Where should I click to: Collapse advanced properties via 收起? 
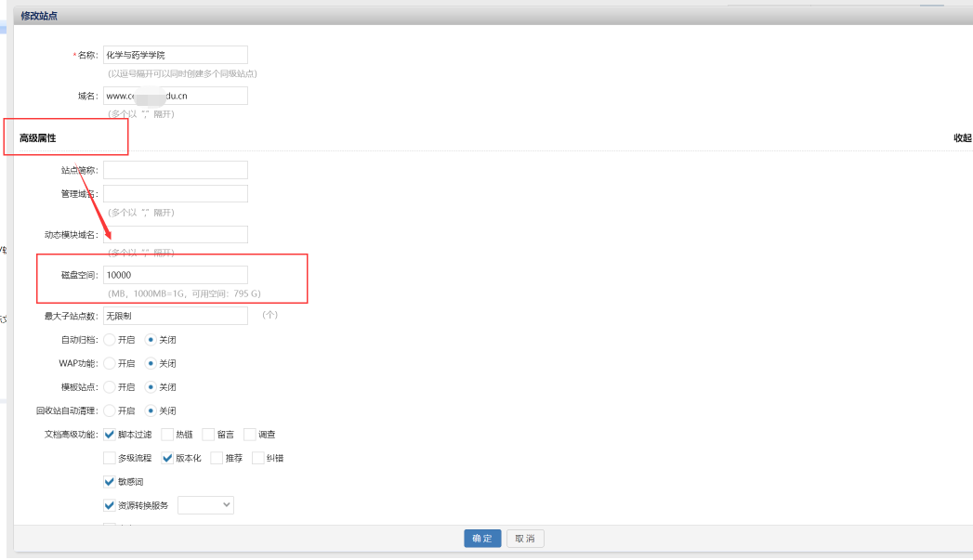tap(962, 138)
